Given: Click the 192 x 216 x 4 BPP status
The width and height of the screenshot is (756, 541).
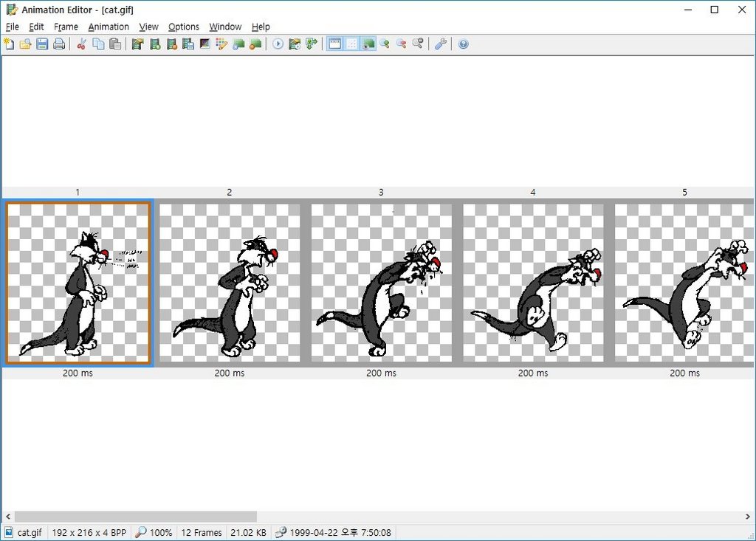Looking at the screenshot, I should tap(89, 532).
